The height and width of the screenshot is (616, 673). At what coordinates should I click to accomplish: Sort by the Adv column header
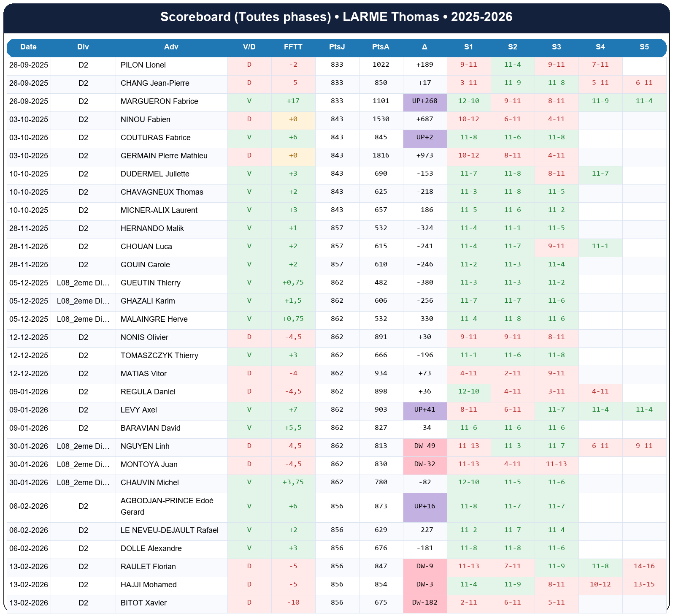point(171,47)
